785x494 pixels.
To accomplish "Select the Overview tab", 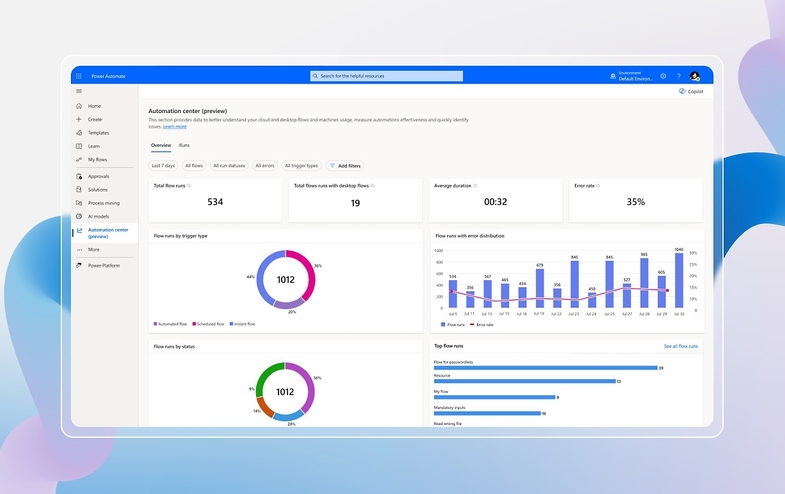I will [x=161, y=145].
